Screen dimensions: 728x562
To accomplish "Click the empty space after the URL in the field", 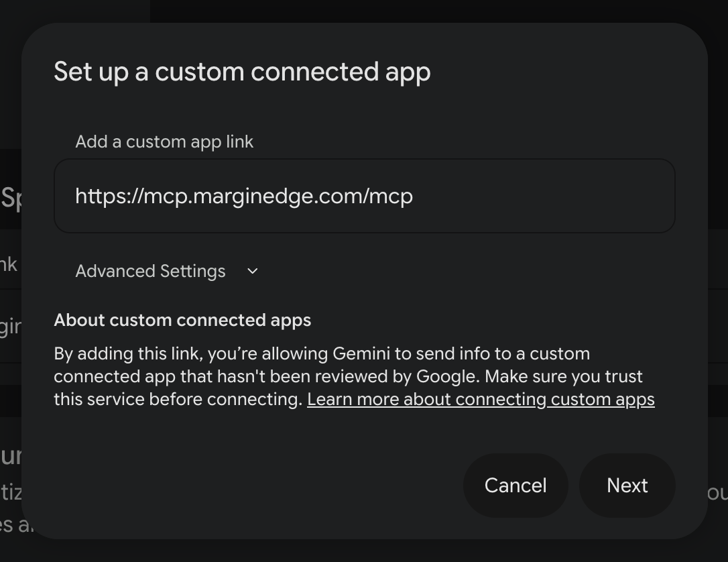I will 543,196.
